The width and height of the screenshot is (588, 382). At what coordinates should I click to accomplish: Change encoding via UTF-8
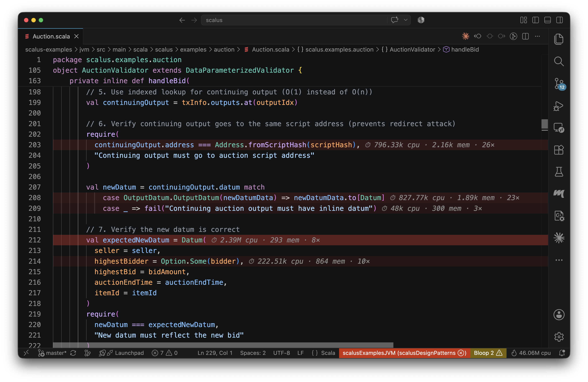tap(281, 353)
